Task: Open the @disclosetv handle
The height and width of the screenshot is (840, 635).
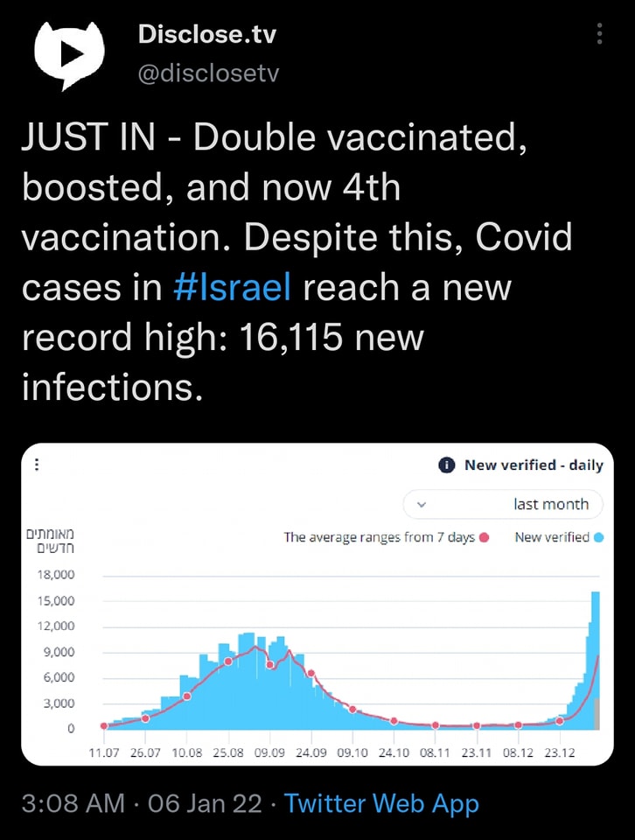Action: 208,73
